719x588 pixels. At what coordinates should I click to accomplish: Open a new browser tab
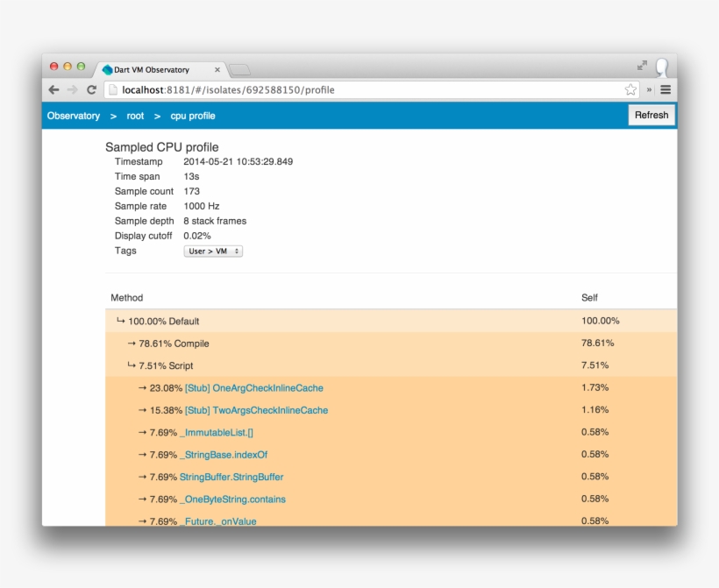(239, 70)
